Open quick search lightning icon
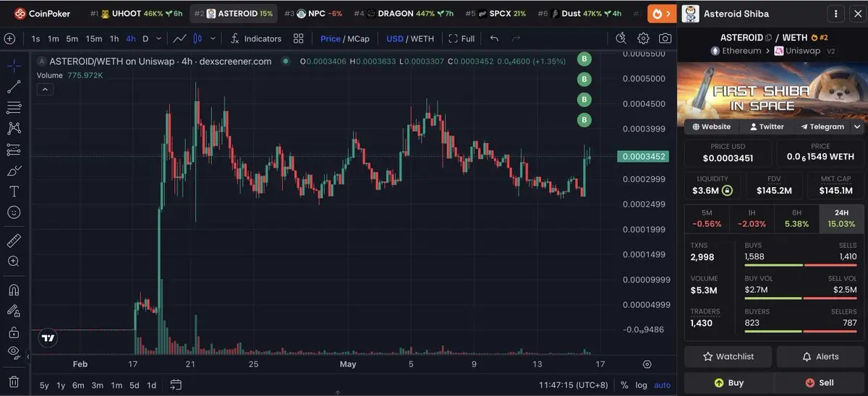868x396 pixels. (x=621, y=38)
